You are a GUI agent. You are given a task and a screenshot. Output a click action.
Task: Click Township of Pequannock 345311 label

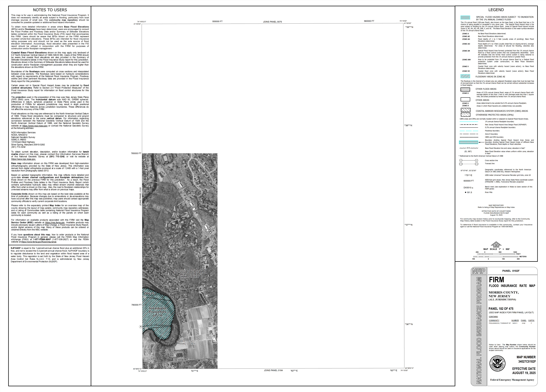coord(157,311)
